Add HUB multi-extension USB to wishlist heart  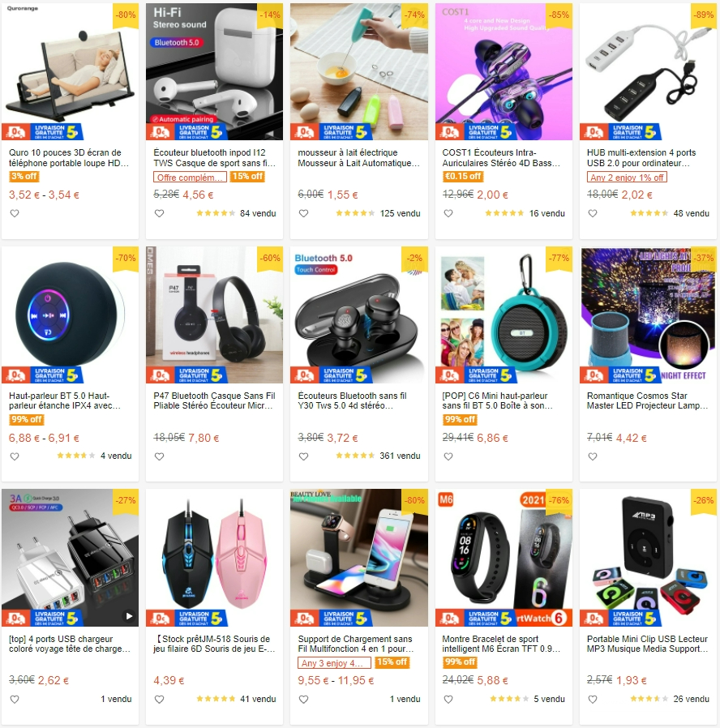click(x=593, y=213)
